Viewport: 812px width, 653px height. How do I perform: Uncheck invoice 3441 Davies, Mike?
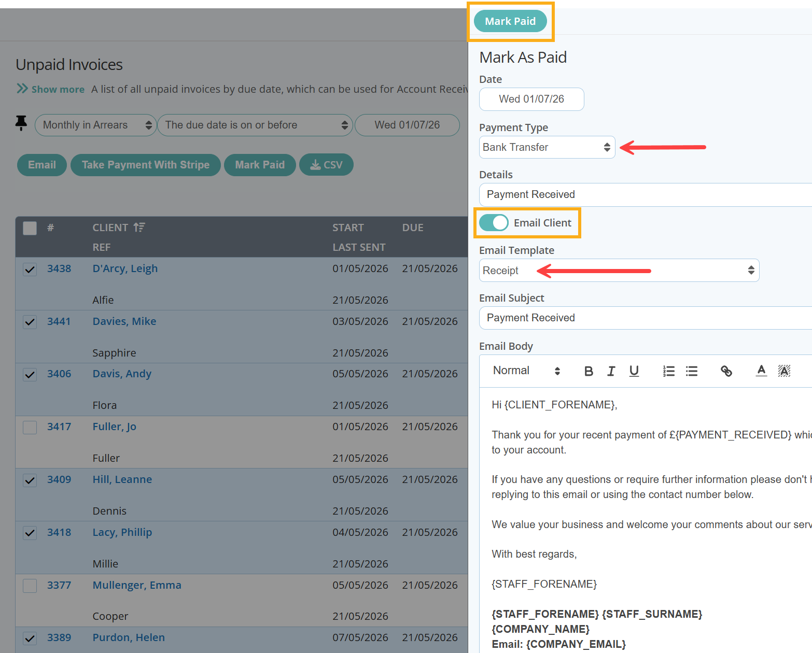[30, 322]
